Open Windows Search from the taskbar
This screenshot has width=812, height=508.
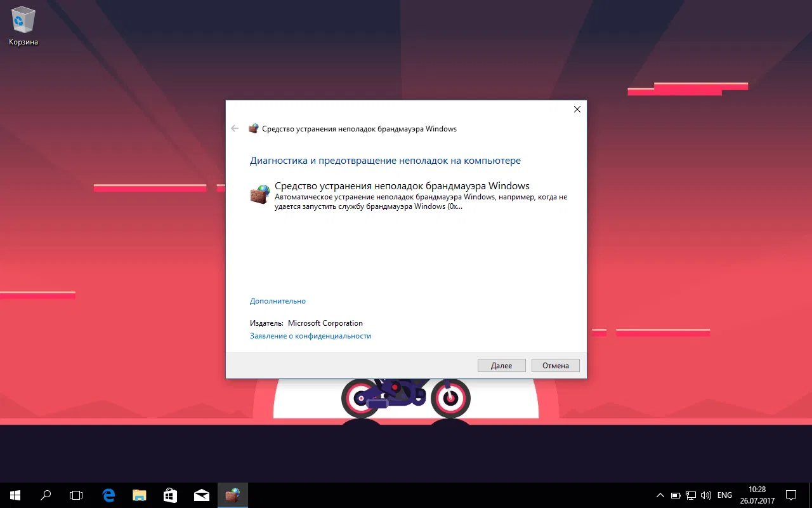tap(45, 495)
